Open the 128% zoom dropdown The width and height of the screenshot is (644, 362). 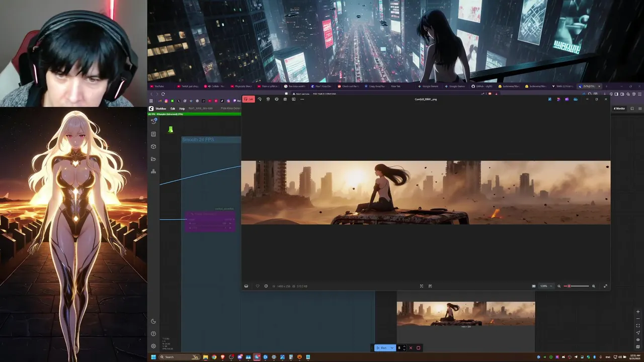coord(546,286)
